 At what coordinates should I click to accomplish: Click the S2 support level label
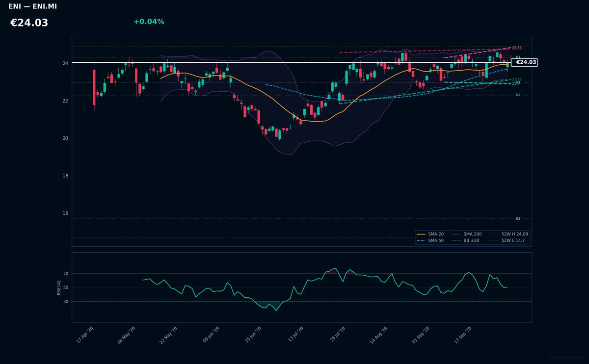pyautogui.click(x=518, y=95)
